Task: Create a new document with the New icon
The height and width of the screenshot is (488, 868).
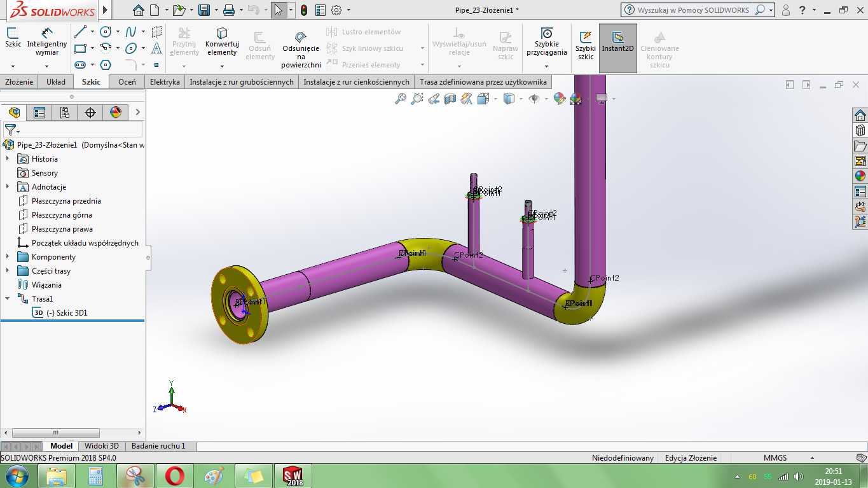Action: click(x=155, y=10)
